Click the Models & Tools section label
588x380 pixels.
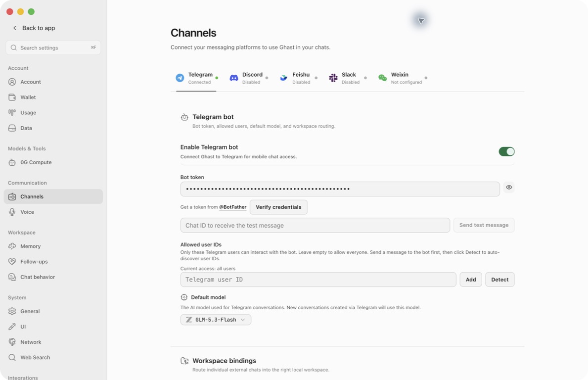pyautogui.click(x=27, y=148)
